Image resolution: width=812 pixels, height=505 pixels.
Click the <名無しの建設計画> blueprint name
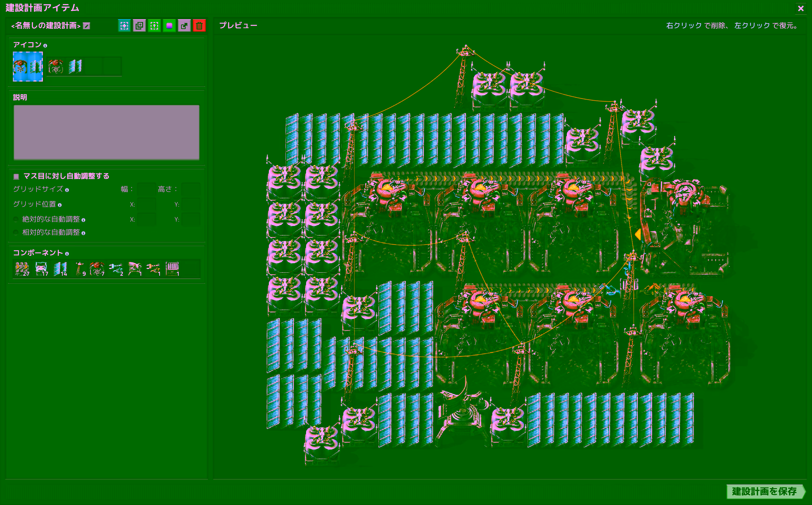pyautogui.click(x=46, y=26)
